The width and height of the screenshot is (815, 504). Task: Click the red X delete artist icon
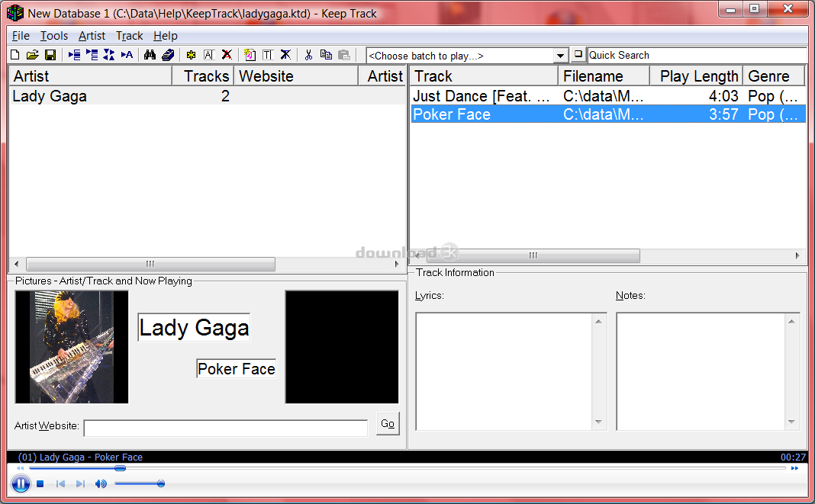click(x=227, y=55)
